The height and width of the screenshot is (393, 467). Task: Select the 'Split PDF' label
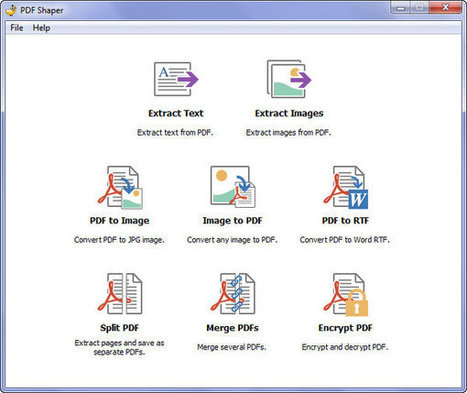click(119, 328)
